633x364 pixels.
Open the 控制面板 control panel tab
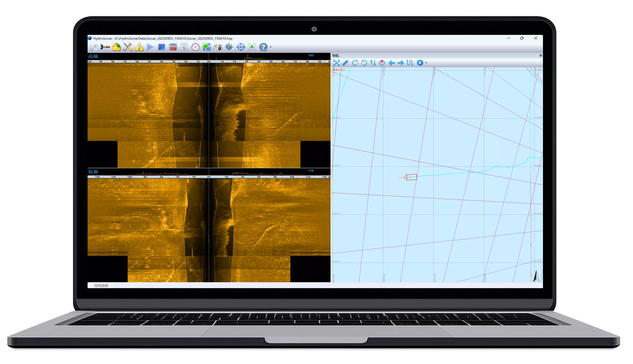(101, 285)
